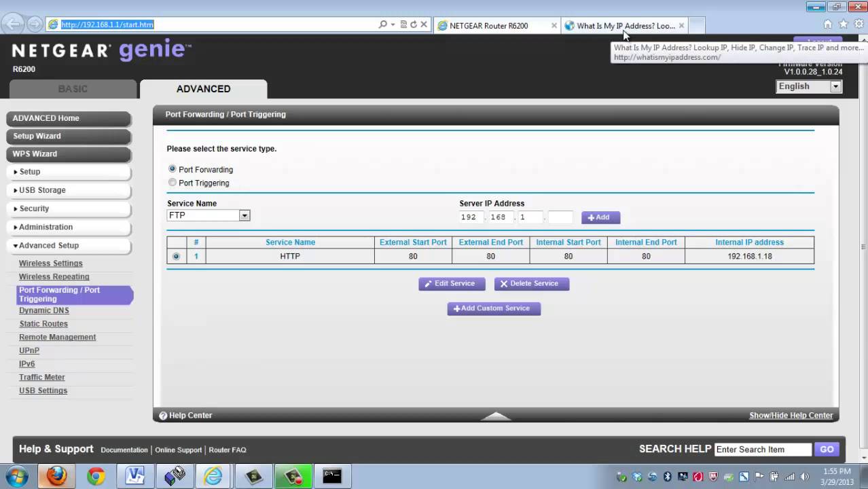Open Wireless Settings link

pyautogui.click(x=51, y=264)
